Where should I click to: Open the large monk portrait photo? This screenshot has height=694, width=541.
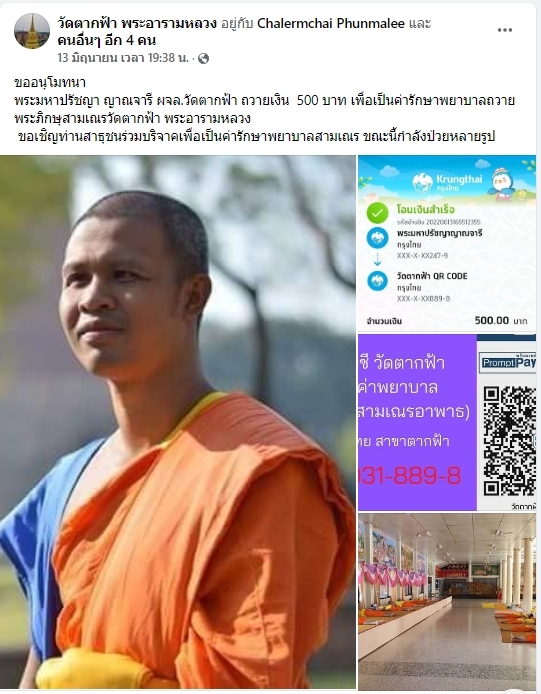[178, 422]
